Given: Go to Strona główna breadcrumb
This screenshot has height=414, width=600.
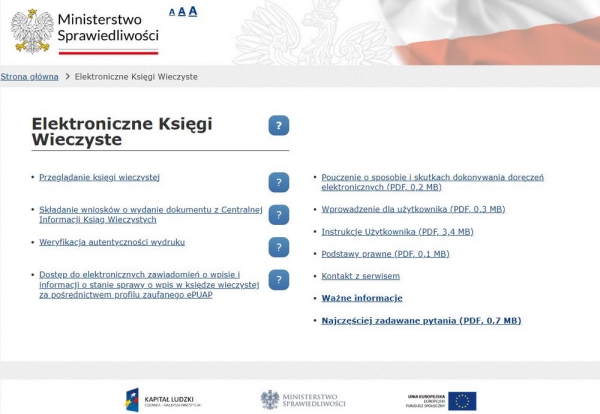Looking at the screenshot, I should [29, 76].
